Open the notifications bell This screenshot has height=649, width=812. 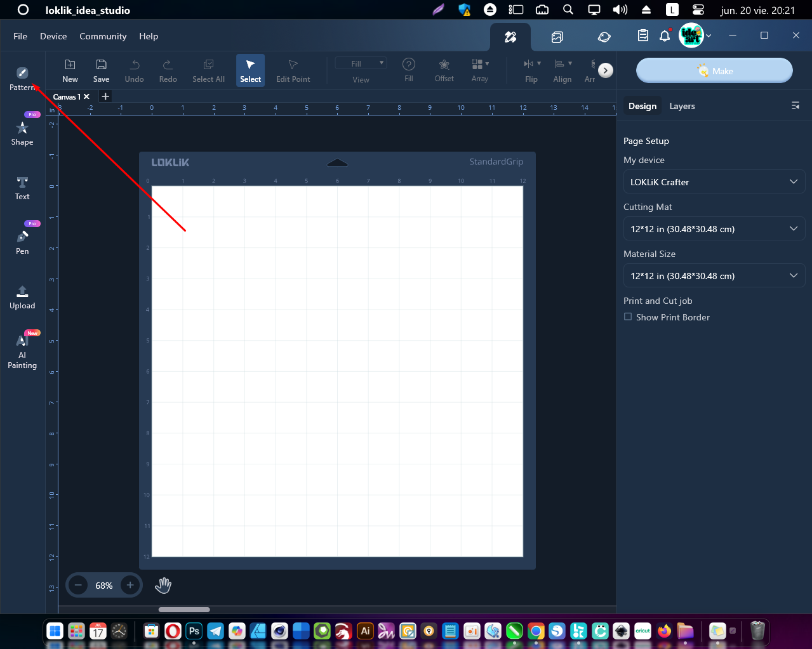click(665, 36)
